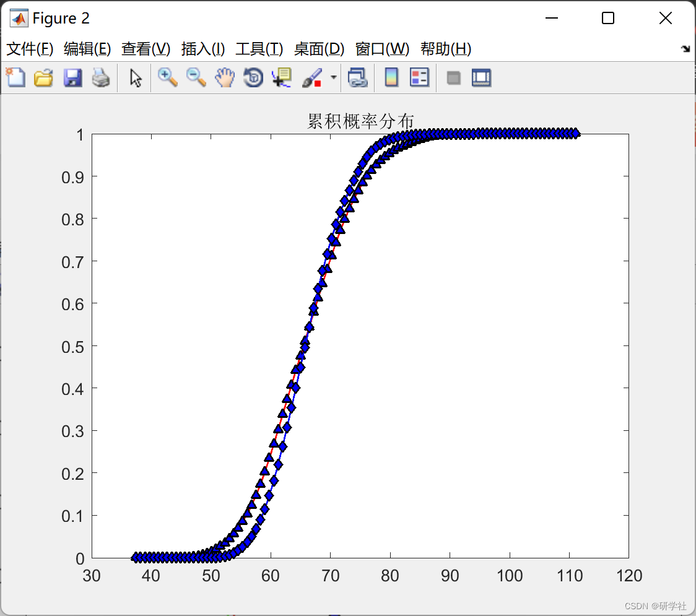Screen dimensions: 696x616
Task: Print the current figure
Action: (x=101, y=77)
